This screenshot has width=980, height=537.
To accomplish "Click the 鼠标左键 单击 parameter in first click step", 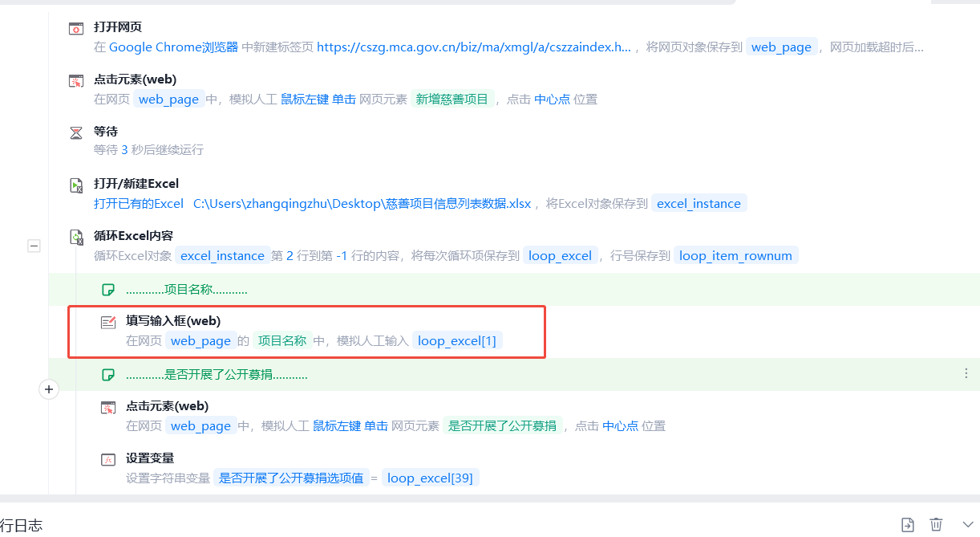I will (x=318, y=100).
